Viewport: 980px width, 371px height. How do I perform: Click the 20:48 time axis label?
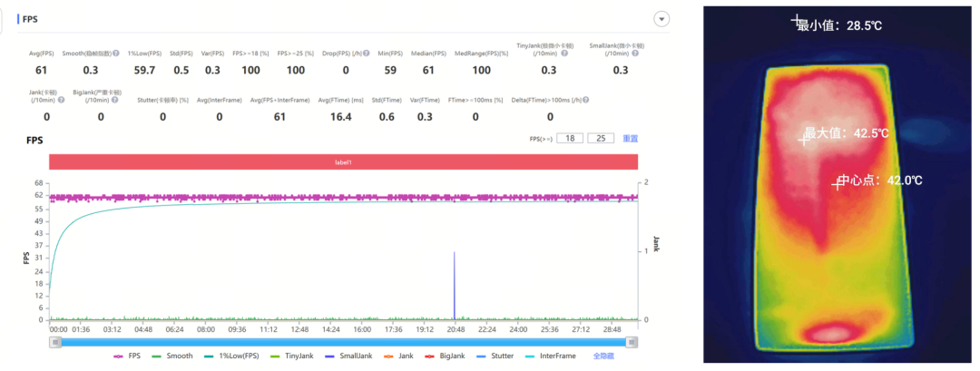click(x=456, y=329)
